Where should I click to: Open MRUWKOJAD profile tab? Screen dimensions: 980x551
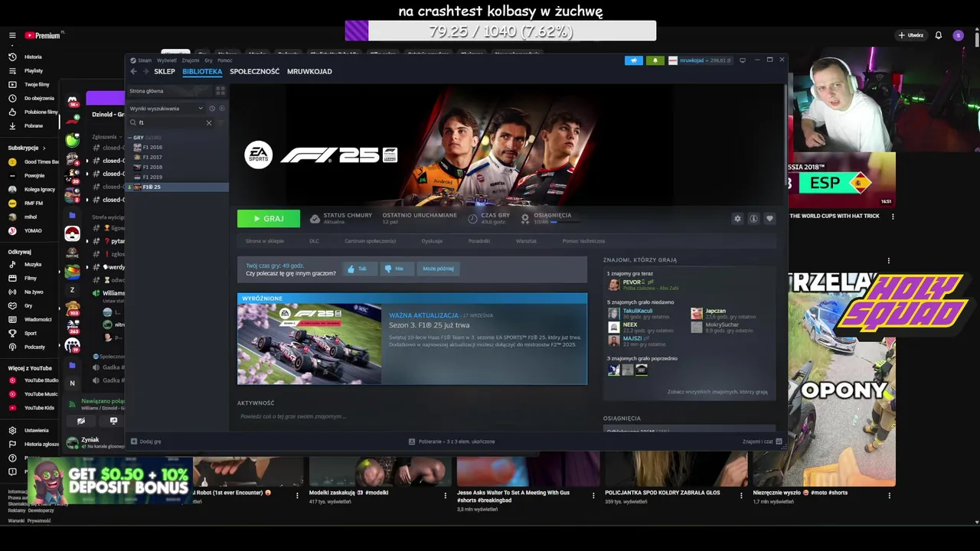[309, 71]
